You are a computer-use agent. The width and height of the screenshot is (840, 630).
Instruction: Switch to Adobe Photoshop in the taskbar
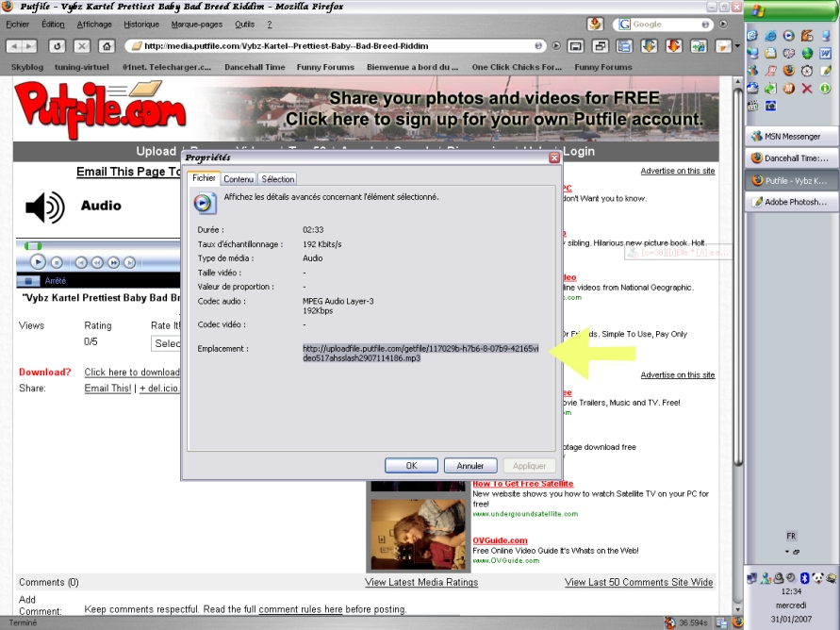pos(791,202)
